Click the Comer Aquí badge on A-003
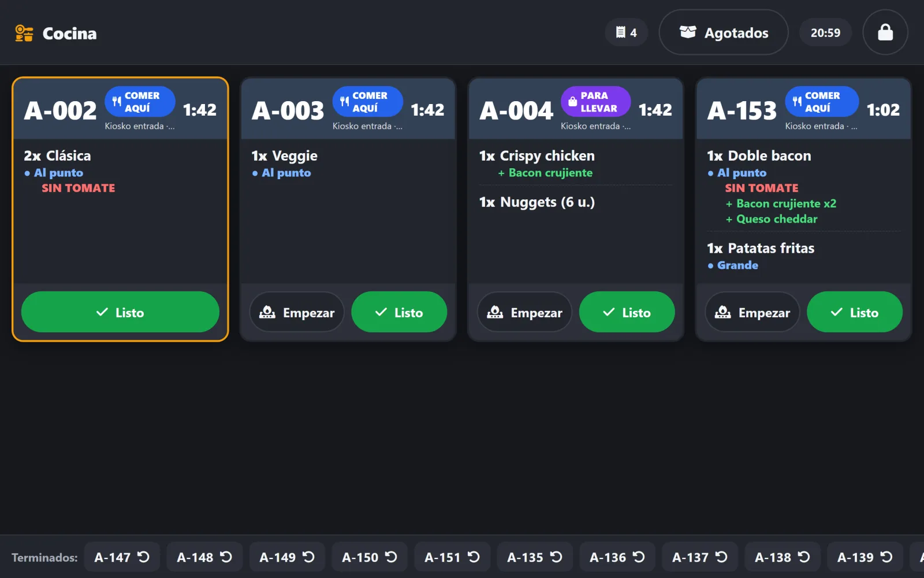Screen dimensions: 924x578 point(367,102)
